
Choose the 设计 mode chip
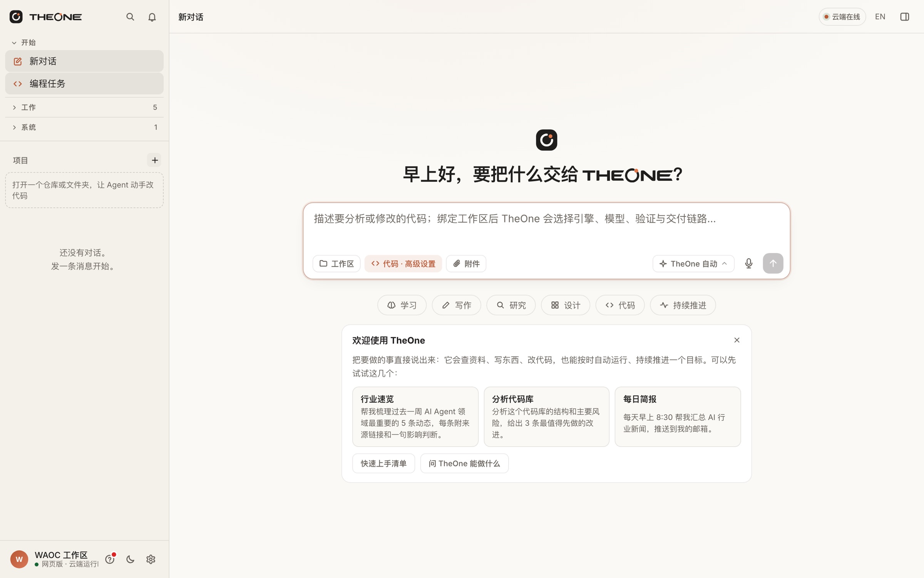[x=566, y=305]
